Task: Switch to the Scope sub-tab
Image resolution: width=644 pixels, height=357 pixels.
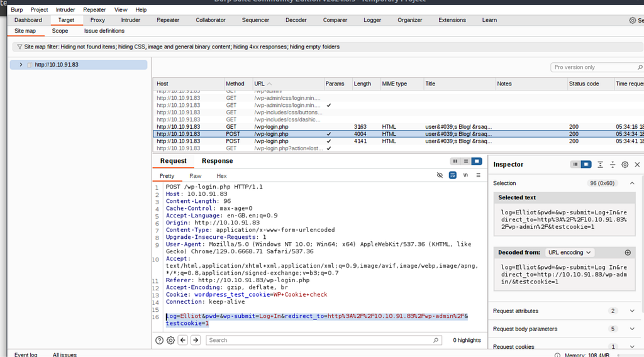Action: tap(60, 31)
